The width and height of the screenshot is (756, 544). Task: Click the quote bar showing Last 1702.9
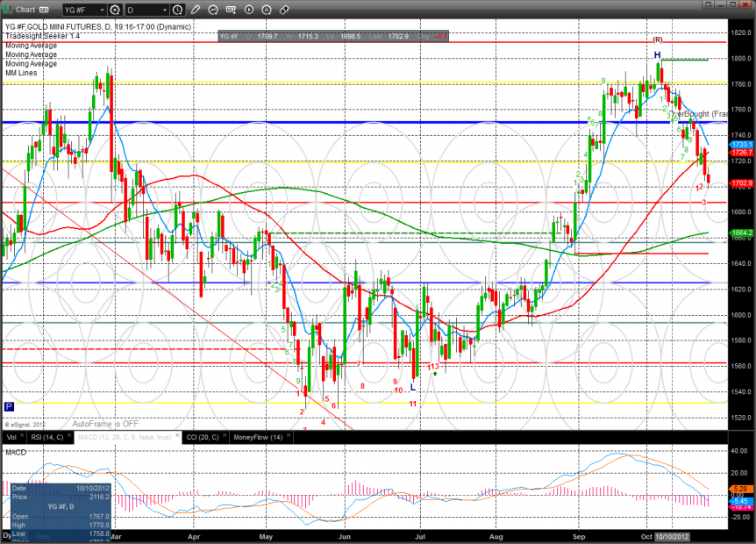tap(333, 36)
